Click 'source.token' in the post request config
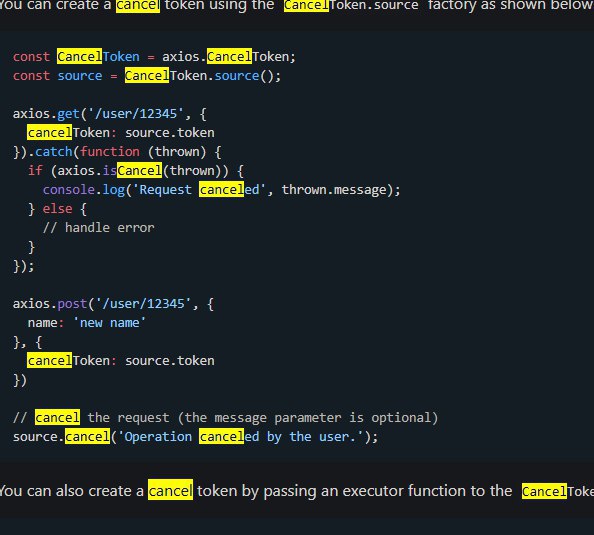 [x=170, y=361]
